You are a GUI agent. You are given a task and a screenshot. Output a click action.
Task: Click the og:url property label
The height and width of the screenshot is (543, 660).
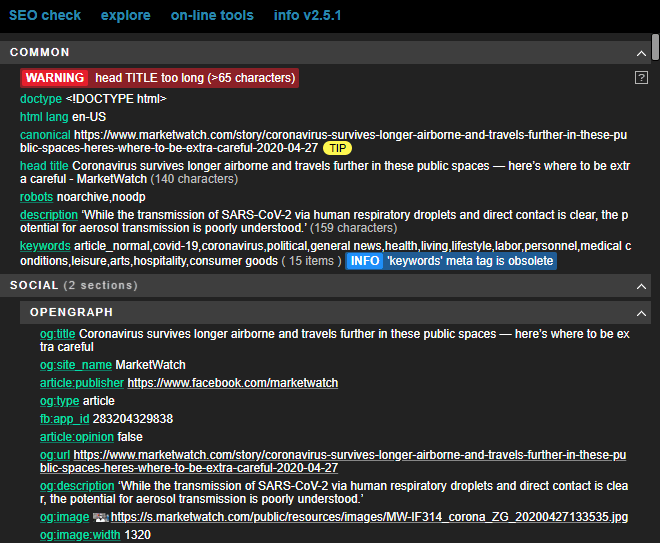tap(55, 455)
